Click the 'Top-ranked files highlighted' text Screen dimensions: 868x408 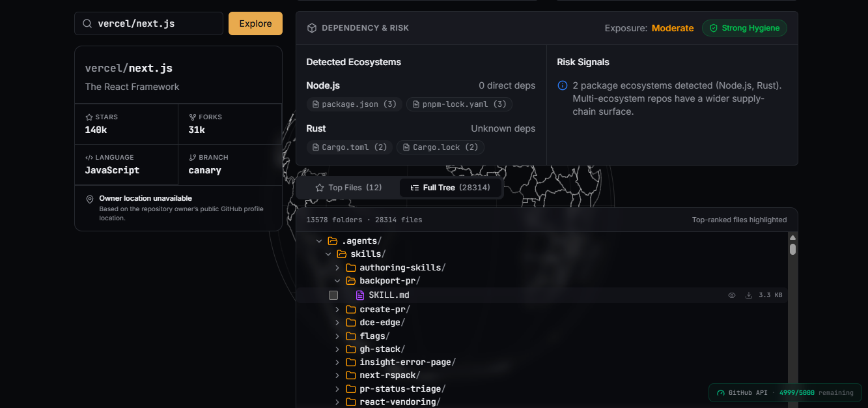739,220
